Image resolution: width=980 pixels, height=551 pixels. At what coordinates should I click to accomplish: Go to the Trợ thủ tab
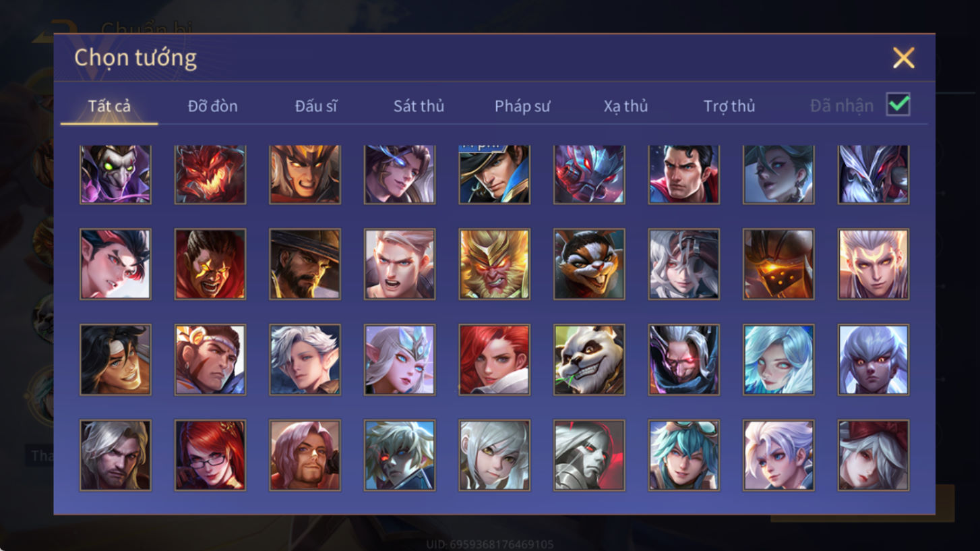point(729,106)
